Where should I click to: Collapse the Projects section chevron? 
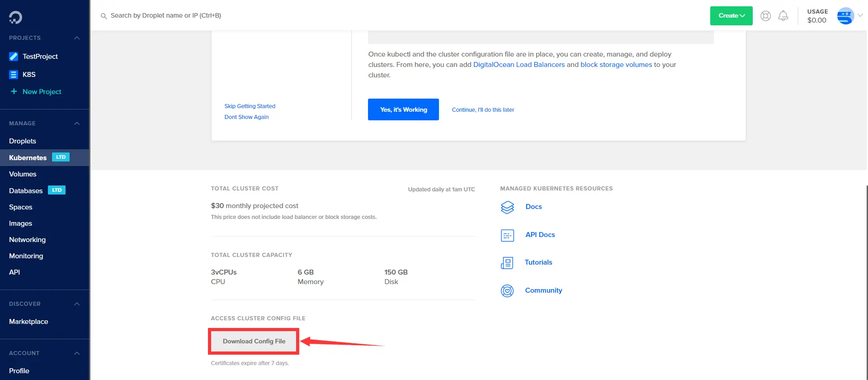click(77, 38)
